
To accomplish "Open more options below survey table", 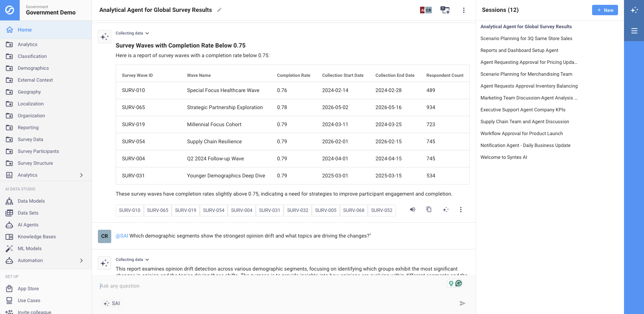I will pos(460,210).
